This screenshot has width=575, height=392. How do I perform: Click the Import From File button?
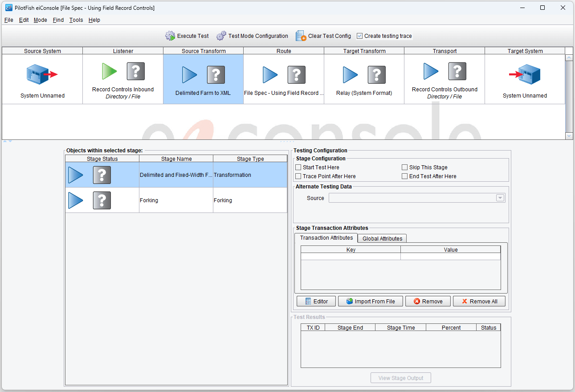(371, 302)
